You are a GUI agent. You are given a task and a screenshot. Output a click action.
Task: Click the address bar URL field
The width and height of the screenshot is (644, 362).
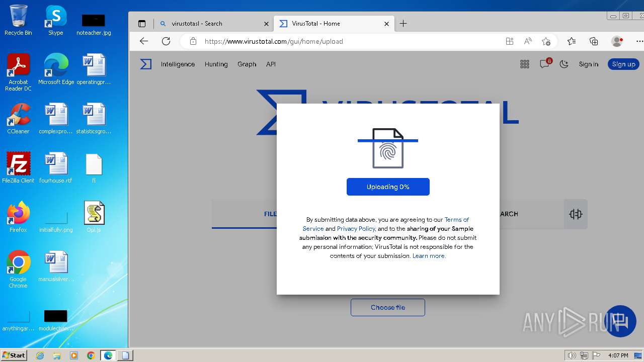pyautogui.click(x=347, y=41)
